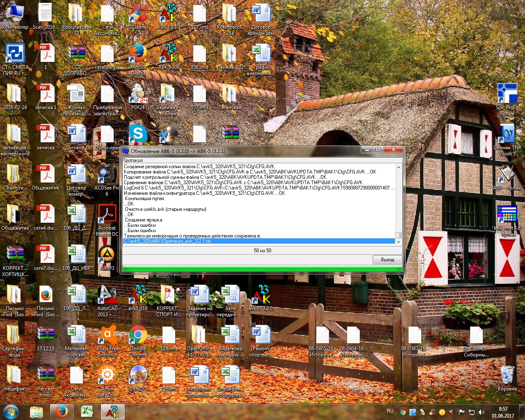The width and height of the screenshot is (525, 420).
Task: Click the Action Center flag tray icon
Action: click(461, 412)
